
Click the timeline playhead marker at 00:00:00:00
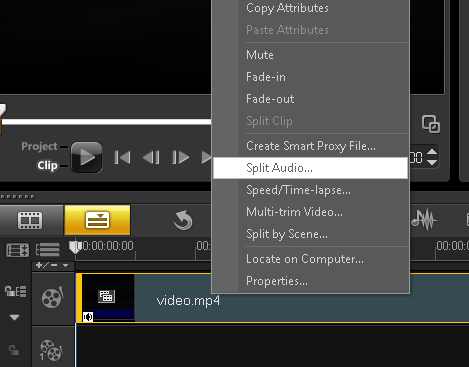(75, 247)
